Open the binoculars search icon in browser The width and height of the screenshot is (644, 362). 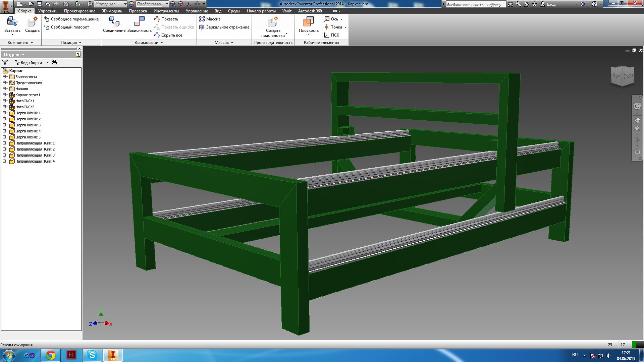pos(54,62)
